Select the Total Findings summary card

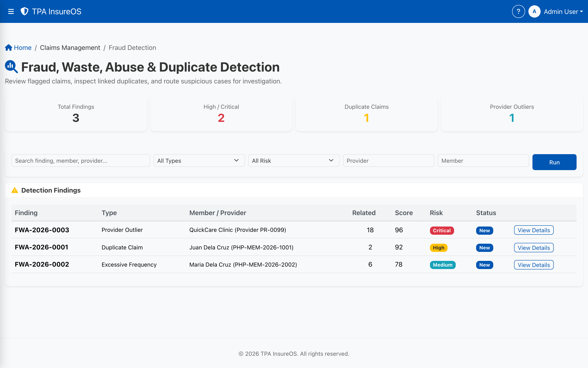coord(76,114)
